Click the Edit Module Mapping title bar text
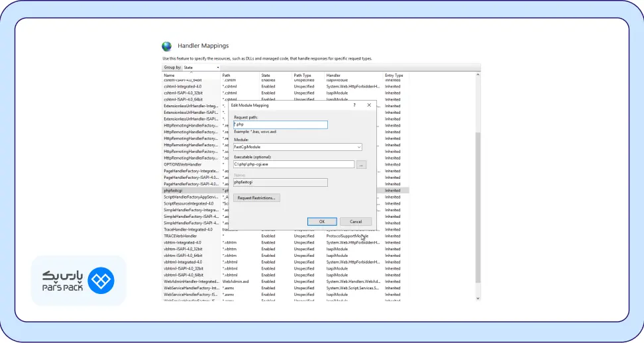 pos(250,105)
